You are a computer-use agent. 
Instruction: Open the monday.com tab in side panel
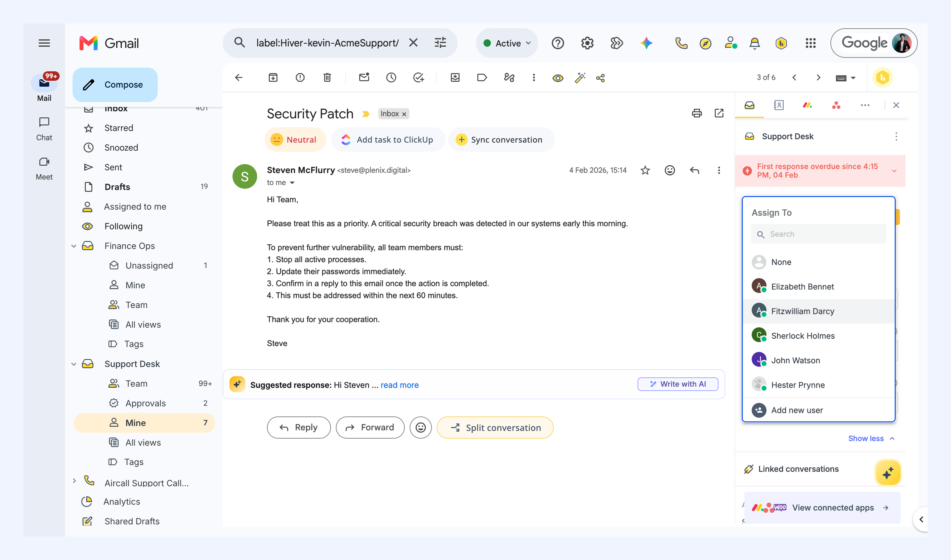point(807,105)
